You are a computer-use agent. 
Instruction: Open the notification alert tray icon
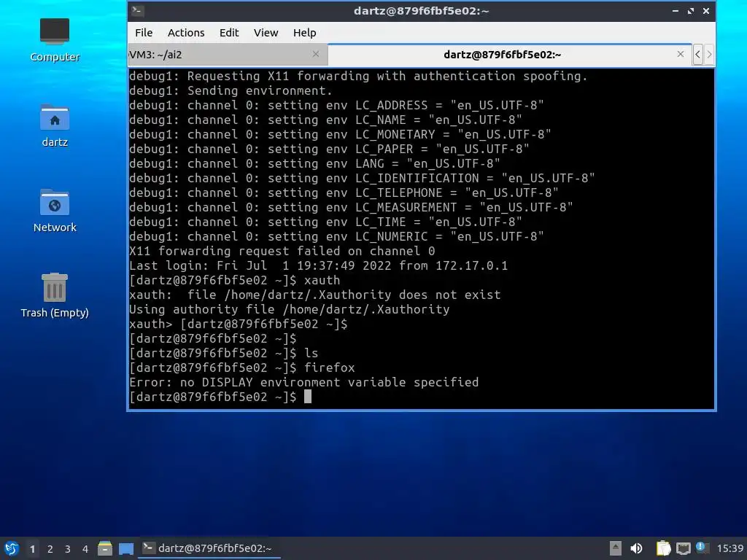pyautogui.click(x=701, y=548)
